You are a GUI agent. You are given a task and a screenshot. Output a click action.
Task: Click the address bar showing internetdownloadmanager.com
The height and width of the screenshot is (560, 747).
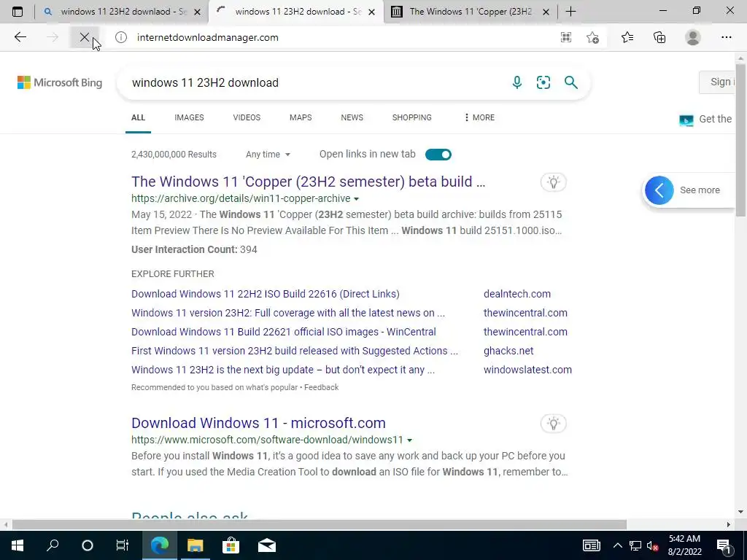tap(343, 37)
